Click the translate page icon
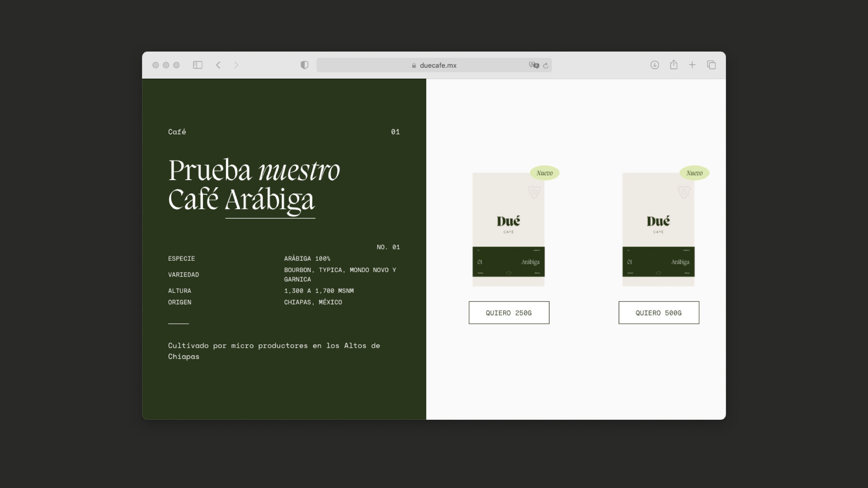 tap(534, 65)
